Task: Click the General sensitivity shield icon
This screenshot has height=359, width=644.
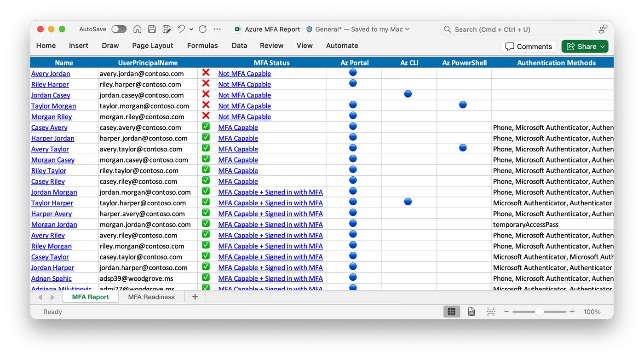Action: [309, 29]
